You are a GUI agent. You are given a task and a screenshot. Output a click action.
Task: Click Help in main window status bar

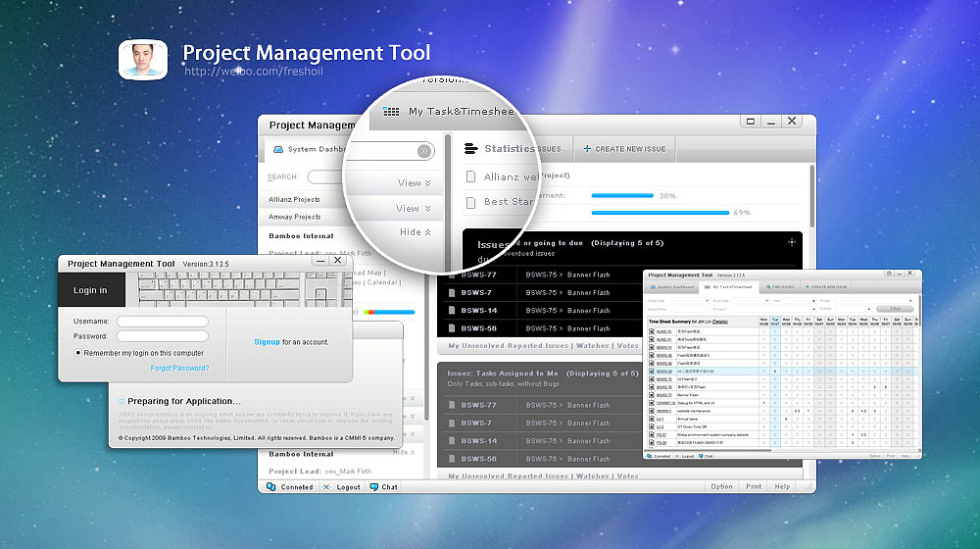pos(782,486)
